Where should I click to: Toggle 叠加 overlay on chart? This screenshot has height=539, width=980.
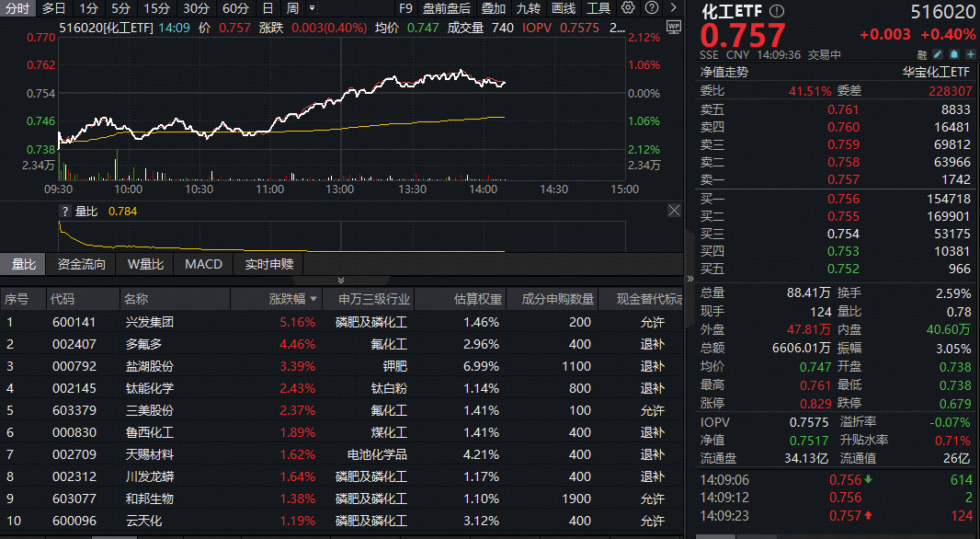[493, 8]
